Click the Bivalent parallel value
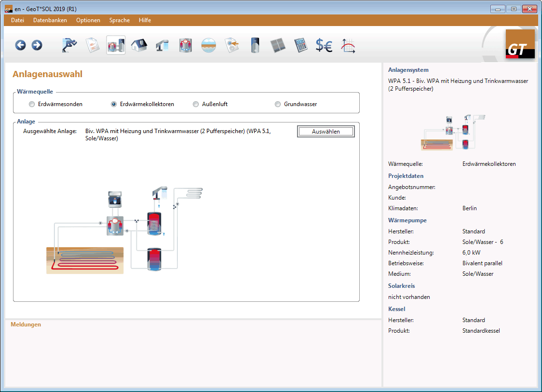This screenshot has width=542, height=392. [x=482, y=263]
